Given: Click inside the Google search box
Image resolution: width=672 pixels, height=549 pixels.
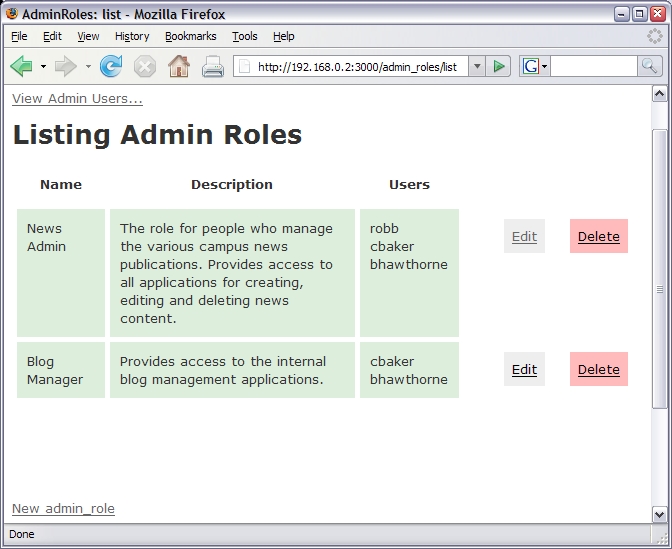Looking at the screenshot, I should pos(592,66).
